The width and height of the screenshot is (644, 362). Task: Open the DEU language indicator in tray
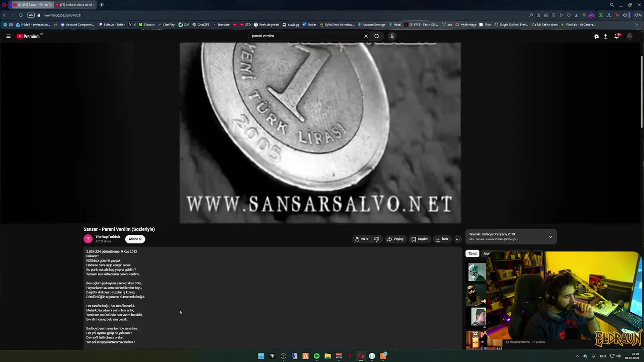(603, 356)
